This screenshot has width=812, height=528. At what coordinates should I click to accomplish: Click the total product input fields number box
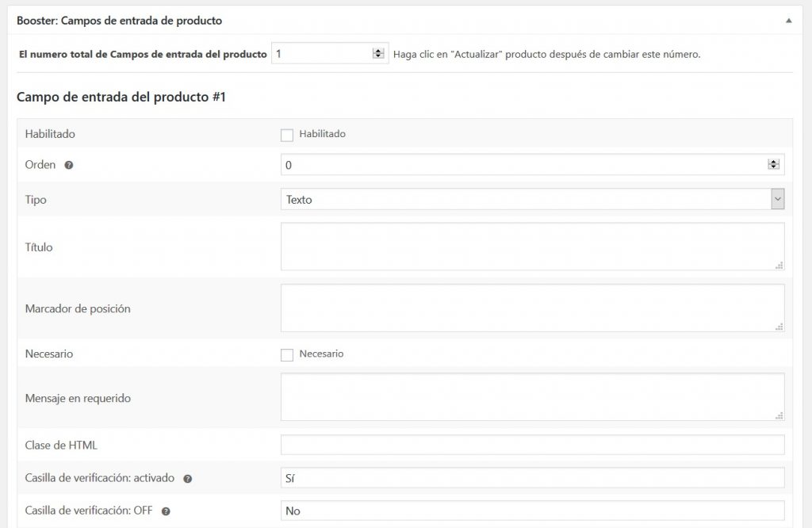click(x=321, y=54)
